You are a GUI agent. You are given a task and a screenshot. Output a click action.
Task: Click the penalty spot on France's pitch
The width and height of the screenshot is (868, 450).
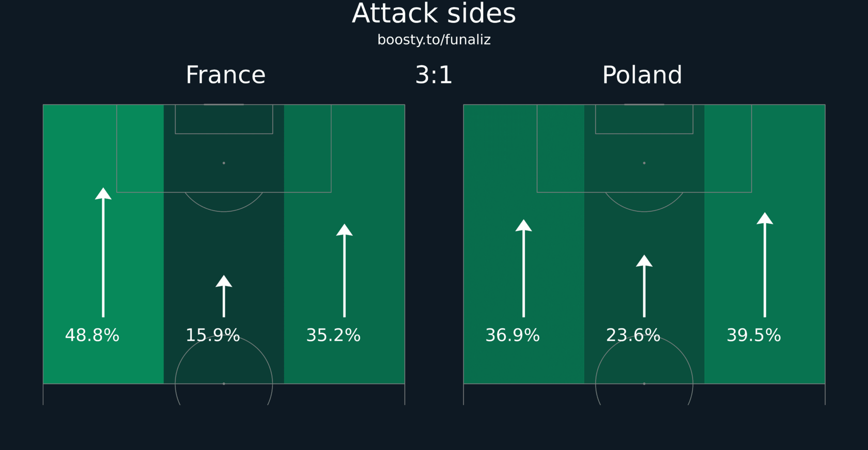pyautogui.click(x=224, y=163)
